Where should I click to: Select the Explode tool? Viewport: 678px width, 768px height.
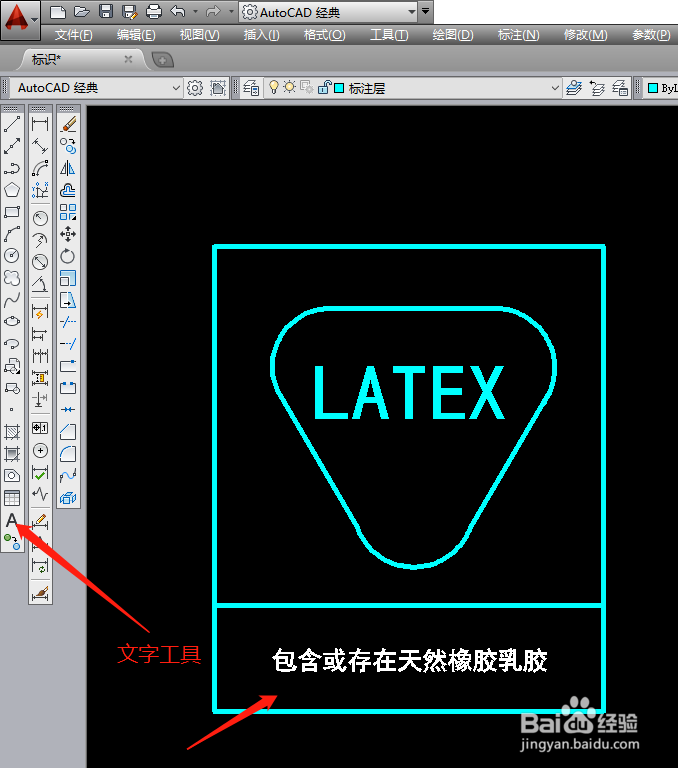[x=68, y=498]
